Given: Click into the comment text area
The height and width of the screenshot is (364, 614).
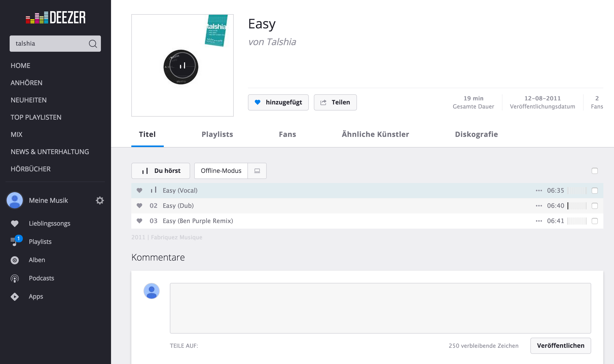Looking at the screenshot, I should coord(380,308).
